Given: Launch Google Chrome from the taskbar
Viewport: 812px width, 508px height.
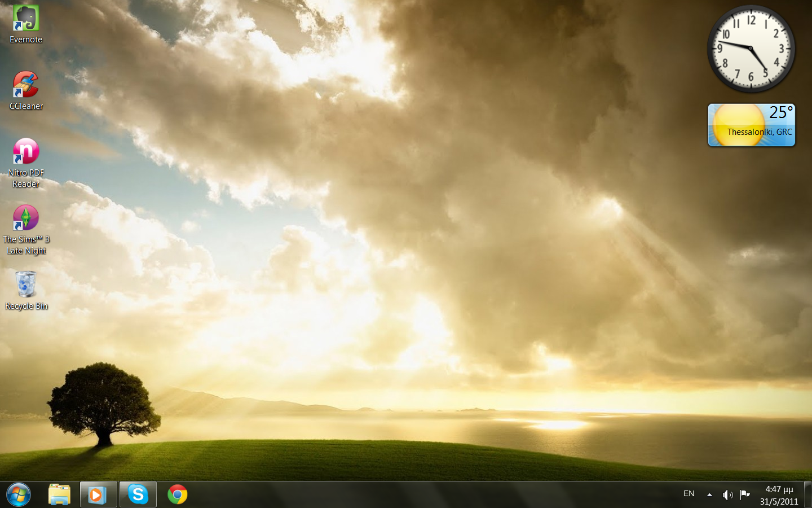Looking at the screenshot, I should 178,494.
